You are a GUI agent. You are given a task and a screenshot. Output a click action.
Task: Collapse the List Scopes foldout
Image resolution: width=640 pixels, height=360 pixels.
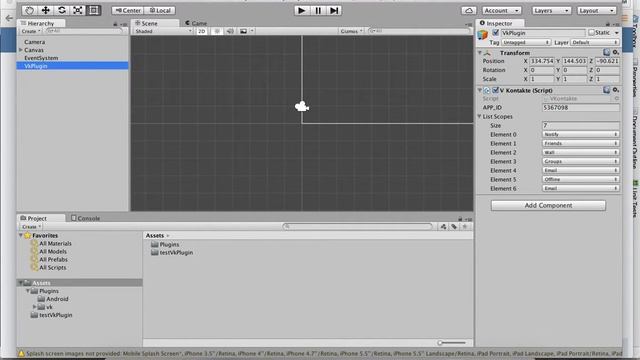480,116
